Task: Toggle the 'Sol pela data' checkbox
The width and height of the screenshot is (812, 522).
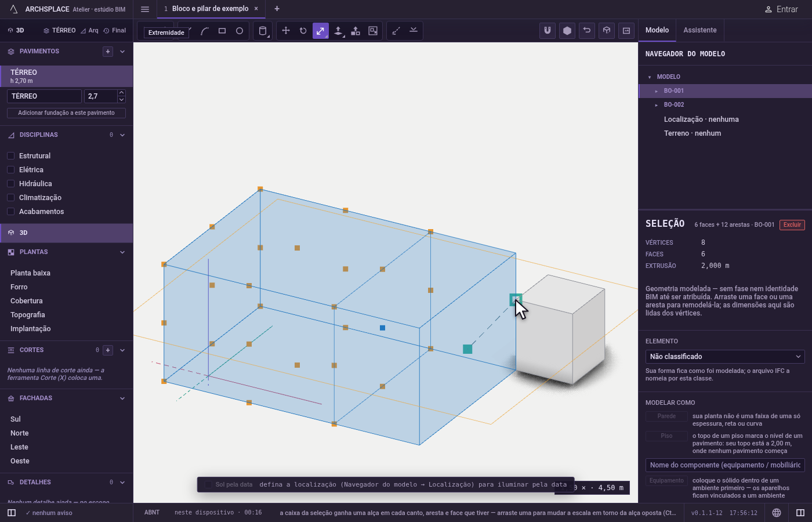Action: (x=208, y=484)
